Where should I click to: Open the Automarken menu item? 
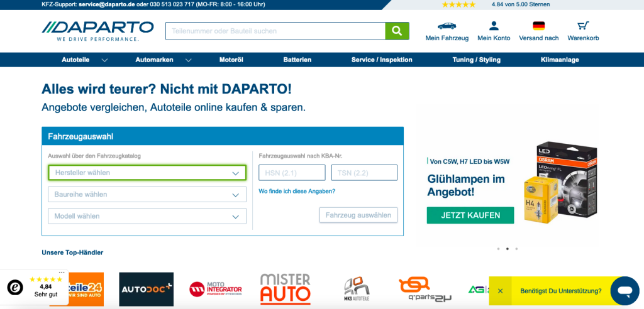point(155,60)
